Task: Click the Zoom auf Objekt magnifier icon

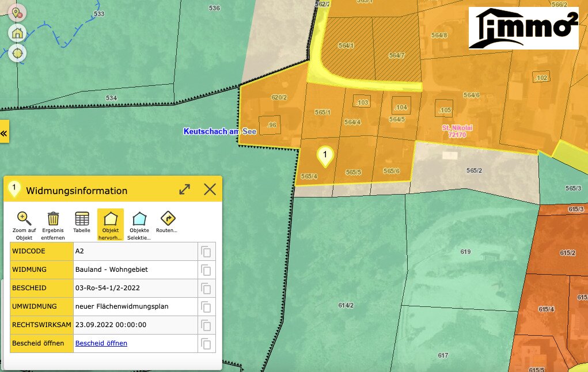Action: tap(24, 219)
